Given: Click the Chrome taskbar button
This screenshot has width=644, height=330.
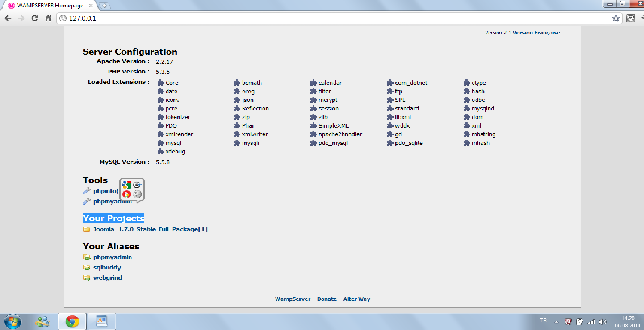Looking at the screenshot, I should point(72,321).
